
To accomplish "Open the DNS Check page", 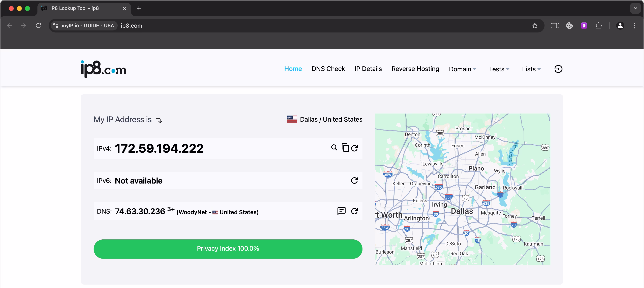I will (x=328, y=69).
